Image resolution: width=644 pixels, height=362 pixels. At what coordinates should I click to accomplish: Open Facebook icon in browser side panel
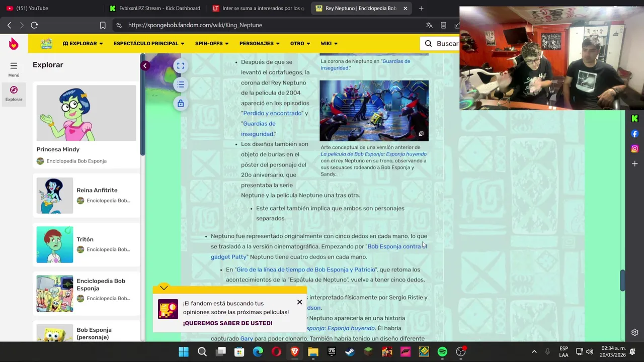tap(634, 134)
